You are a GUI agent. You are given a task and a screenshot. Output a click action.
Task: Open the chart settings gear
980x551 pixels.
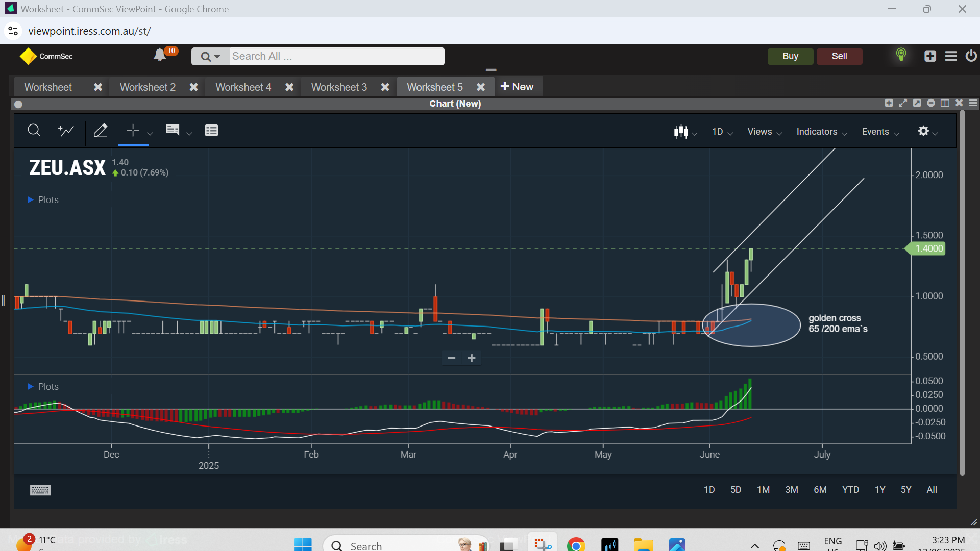923,131
